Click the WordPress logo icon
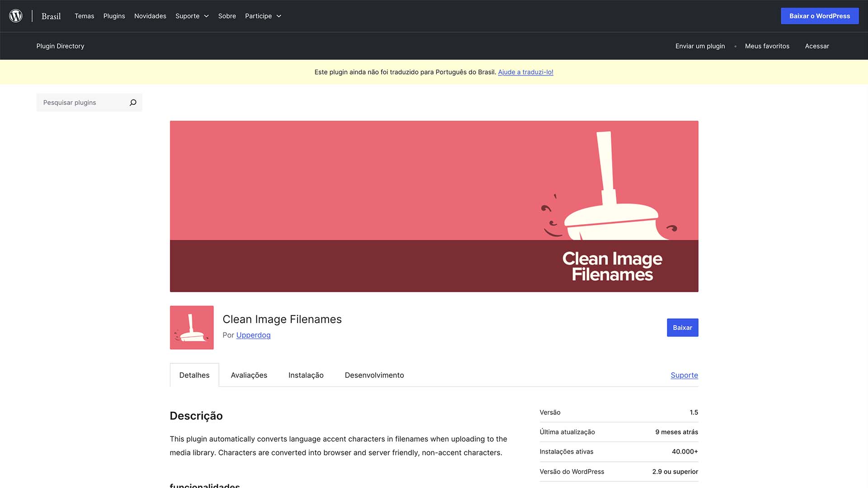This screenshot has height=488, width=868. pos(16,16)
